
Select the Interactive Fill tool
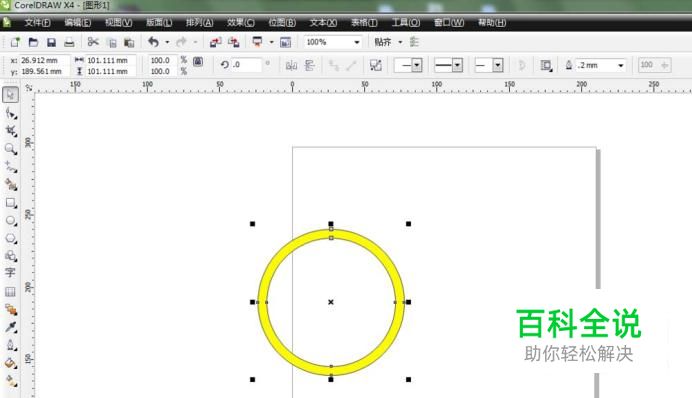(x=11, y=380)
